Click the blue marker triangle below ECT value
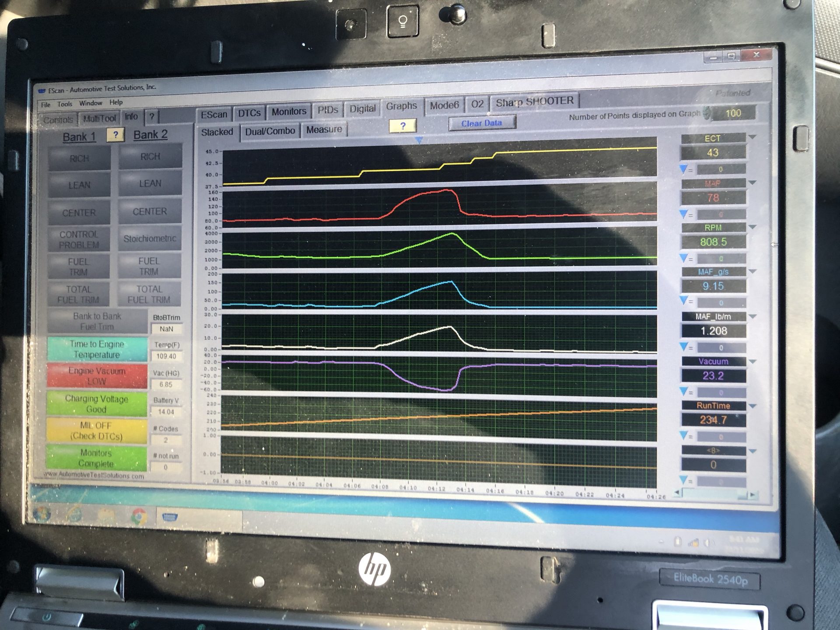The image size is (840, 630). point(683,169)
